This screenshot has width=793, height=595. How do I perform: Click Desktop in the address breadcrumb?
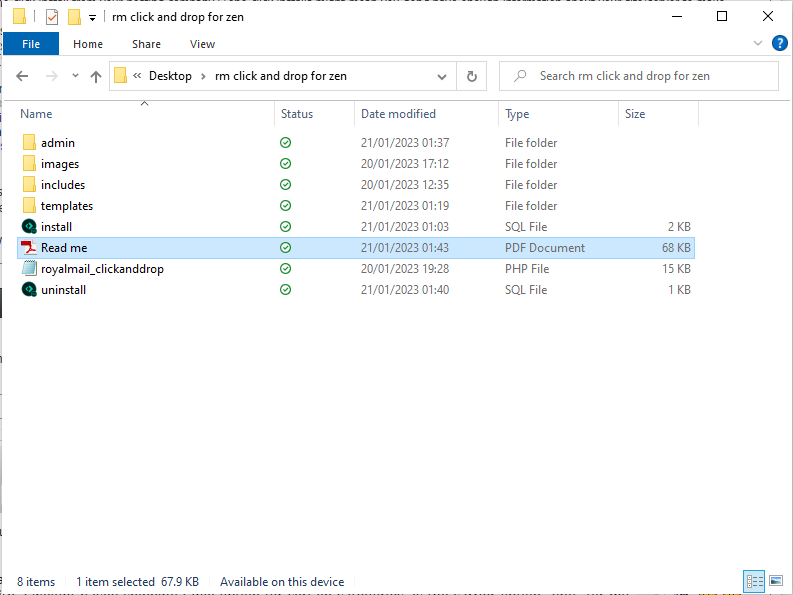tap(170, 76)
